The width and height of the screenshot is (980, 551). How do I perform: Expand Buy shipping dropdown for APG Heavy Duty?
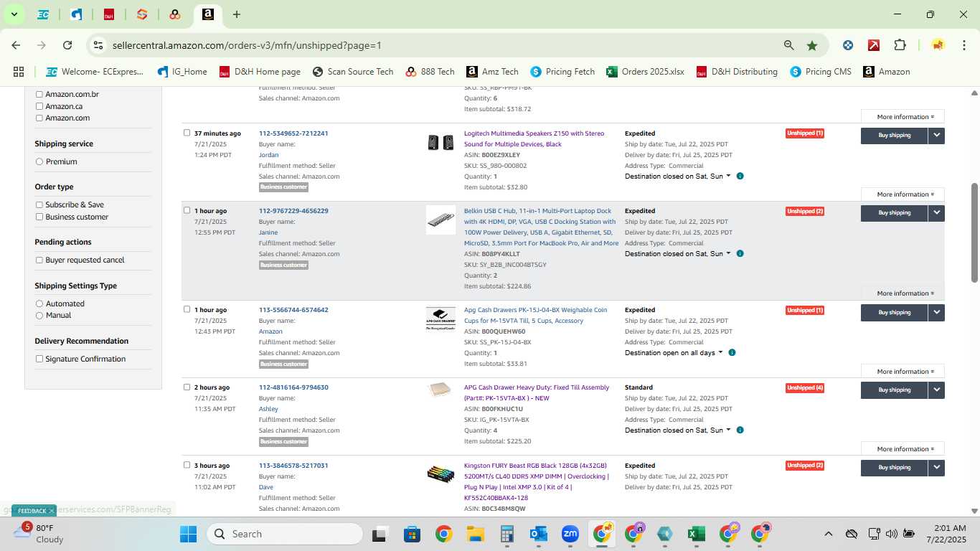(x=936, y=390)
